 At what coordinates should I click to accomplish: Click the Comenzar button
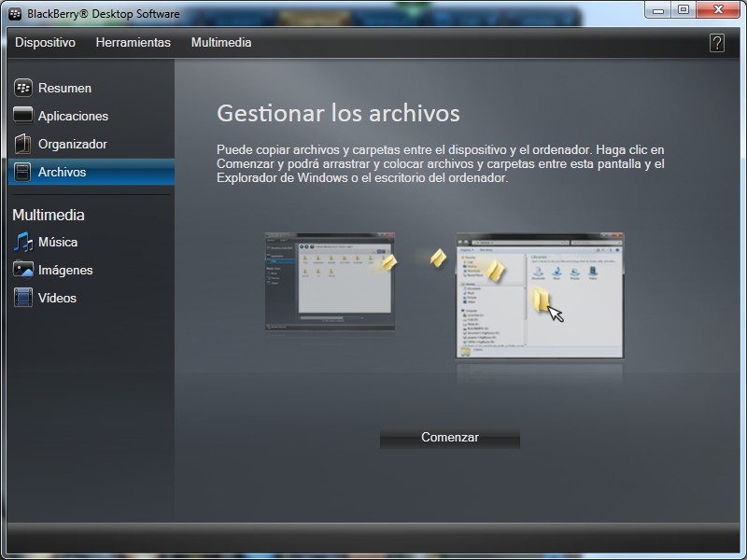click(450, 437)
